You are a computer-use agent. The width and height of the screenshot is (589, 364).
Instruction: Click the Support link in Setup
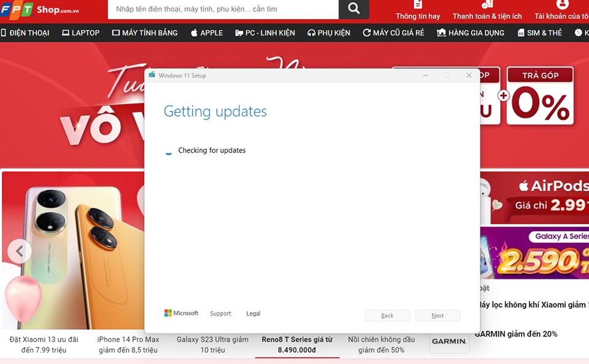tap(220, 313)
